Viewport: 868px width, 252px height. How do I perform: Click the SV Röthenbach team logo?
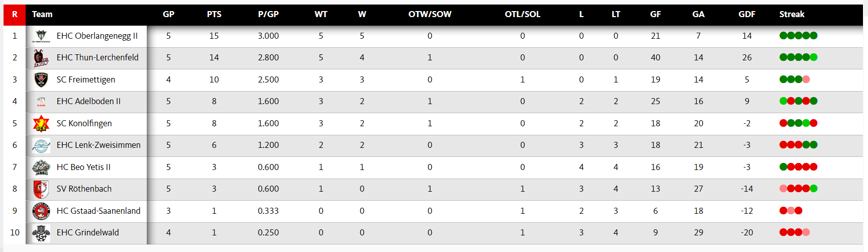click(41, 189)
